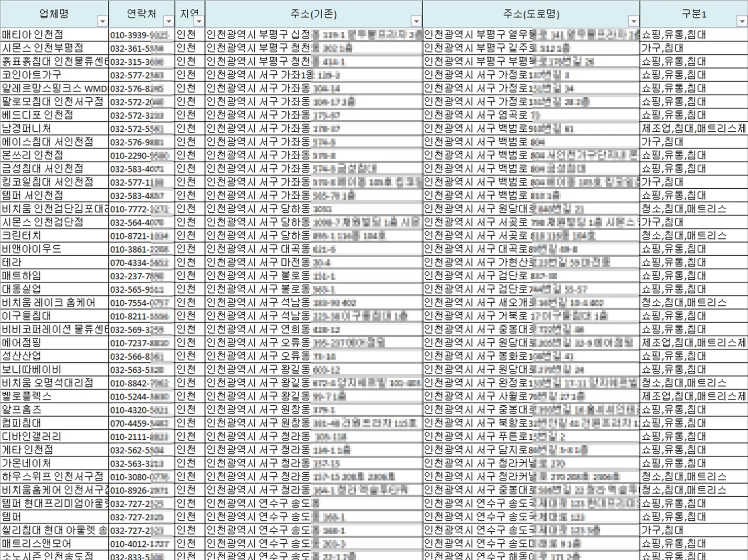Select the 시몬스 인천부평점 cell
This screenshot has height=560, width=748.
pos(54,48)
